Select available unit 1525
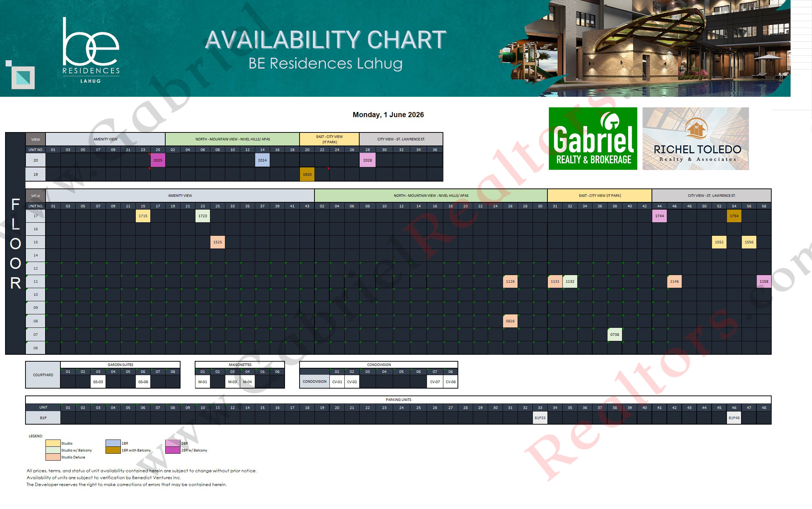The height and width of the screenshot is (509, 812). click(218, 242)
